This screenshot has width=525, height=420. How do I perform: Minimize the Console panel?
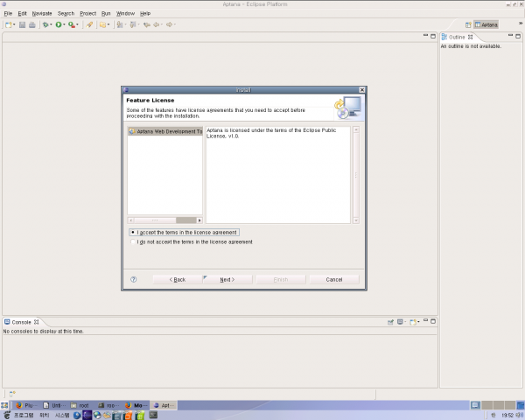tap(425, 321)
